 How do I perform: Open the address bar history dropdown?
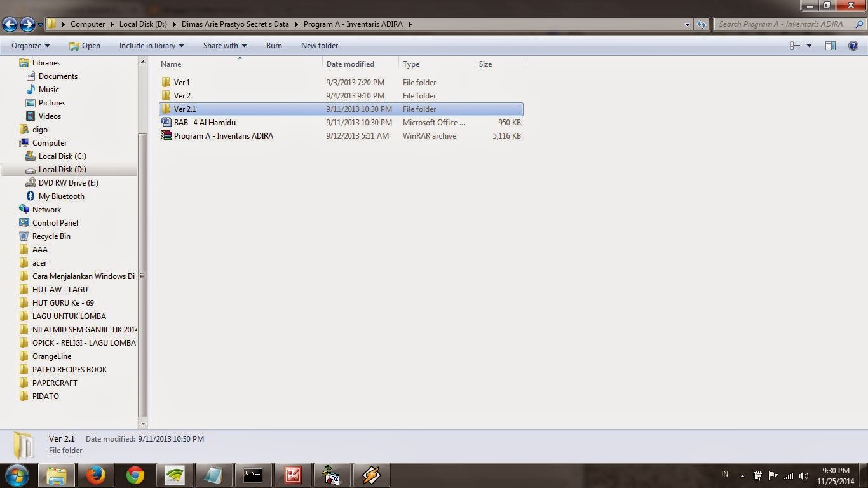[688, 24]
